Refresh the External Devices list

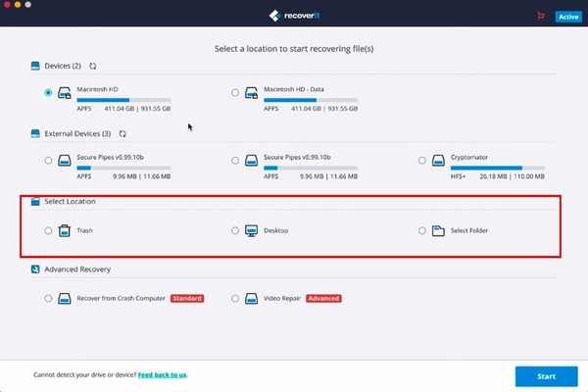[x=122, y=134]
